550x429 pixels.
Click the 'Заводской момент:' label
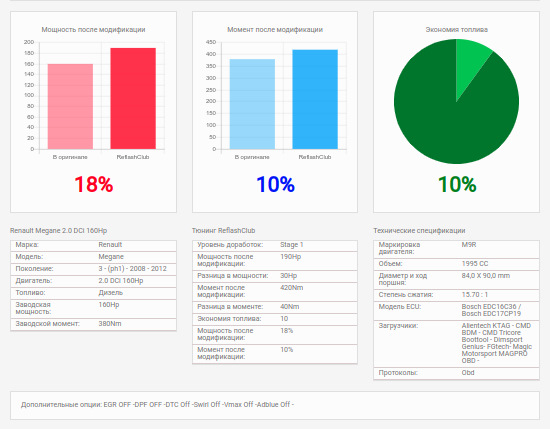coord(47,323)
